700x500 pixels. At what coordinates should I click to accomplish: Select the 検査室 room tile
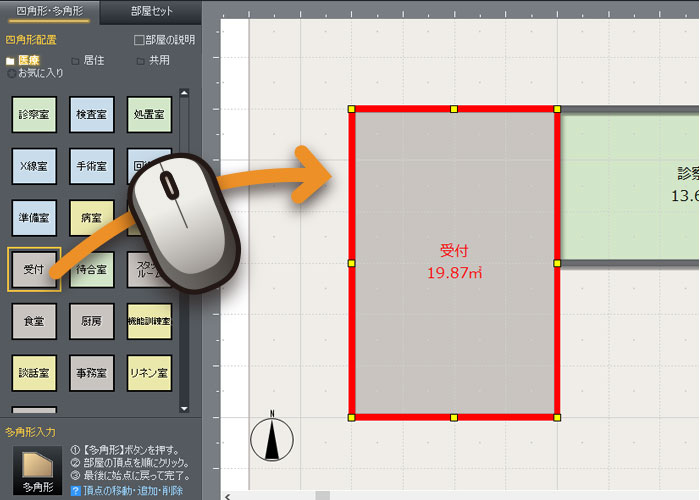point(92,114)
